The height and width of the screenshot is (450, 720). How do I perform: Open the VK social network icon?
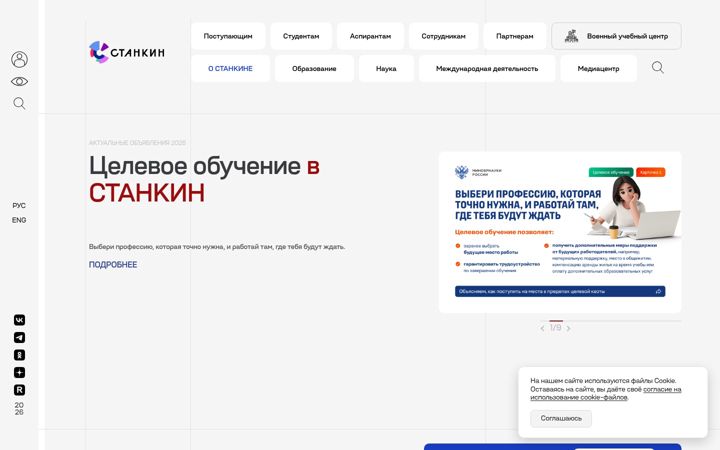click(19, 320)
